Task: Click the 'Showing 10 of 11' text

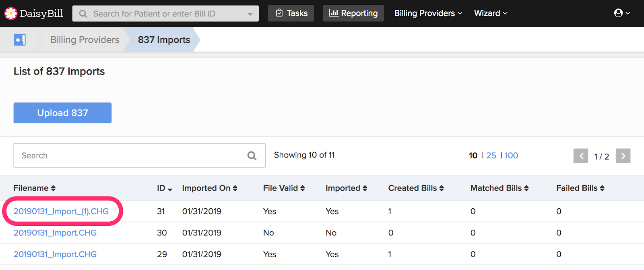Action: pyautogui.click(x=304, y=155)
